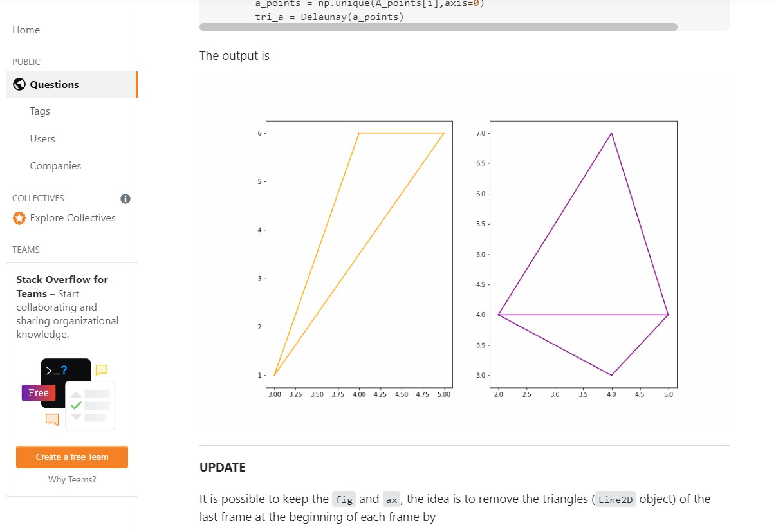This screenshot has width=776, height=532.
Task: Click the globe icon beside Questions
Action: coord(19,84)
